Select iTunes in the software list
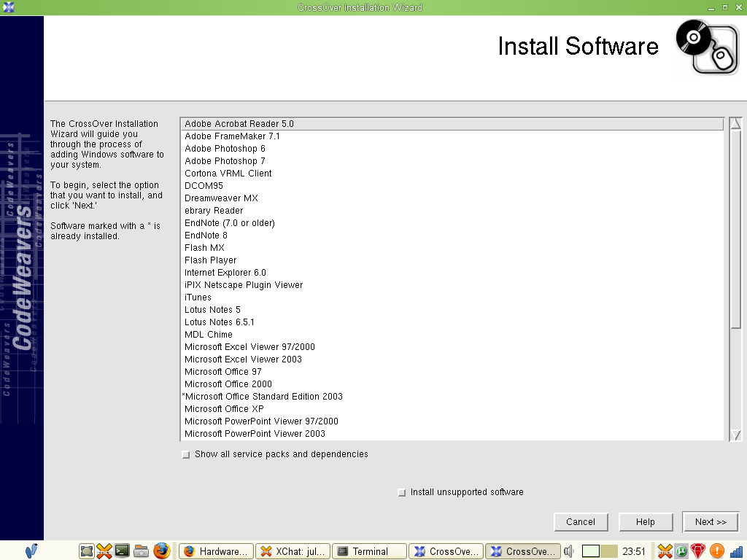 (x=452, y=297)
